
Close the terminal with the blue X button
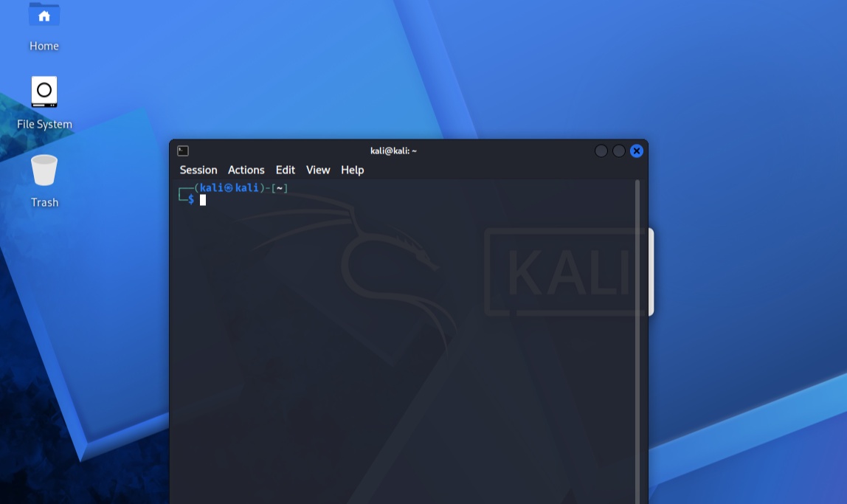click(x=637, y=151)
